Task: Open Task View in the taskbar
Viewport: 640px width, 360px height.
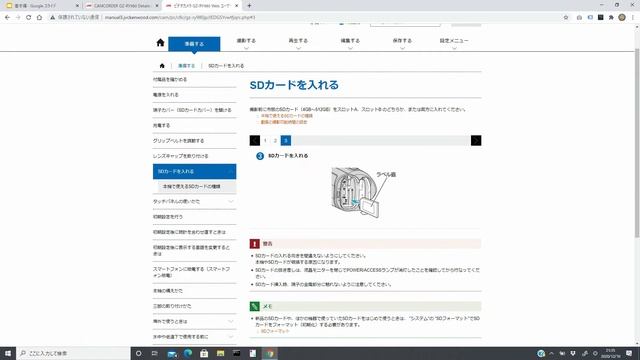Action: coord(155,353)
